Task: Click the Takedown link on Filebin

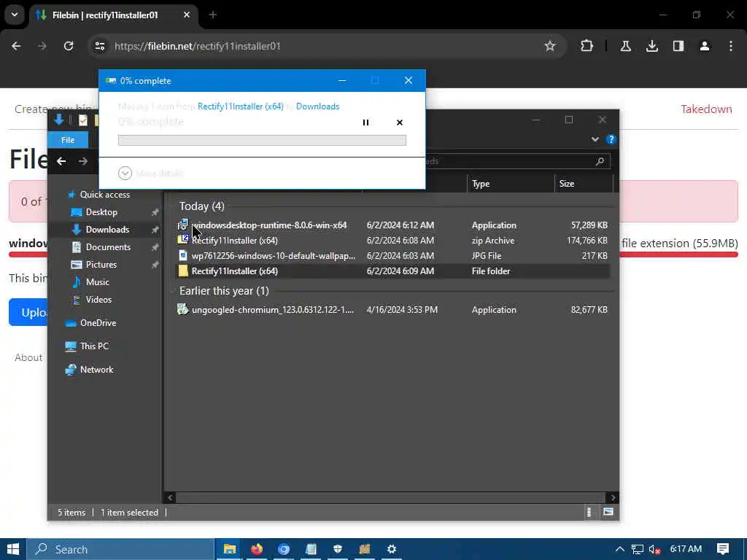Action: tap(706, 109)
